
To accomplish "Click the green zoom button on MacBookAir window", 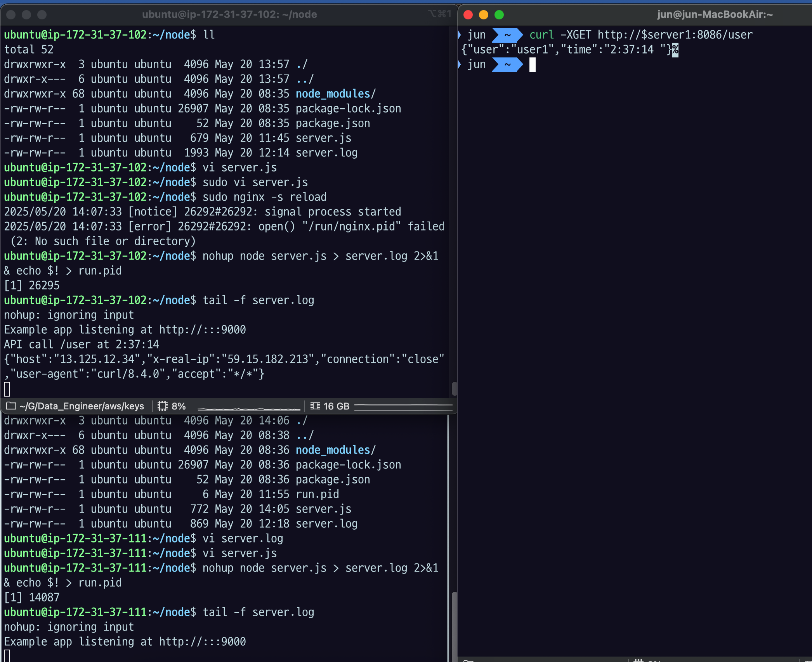I will coord(499,15).
